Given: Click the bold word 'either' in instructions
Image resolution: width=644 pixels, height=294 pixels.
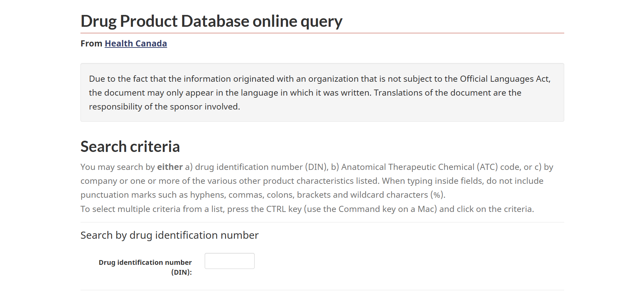Looking at the screenshot, I should point(170,167).
